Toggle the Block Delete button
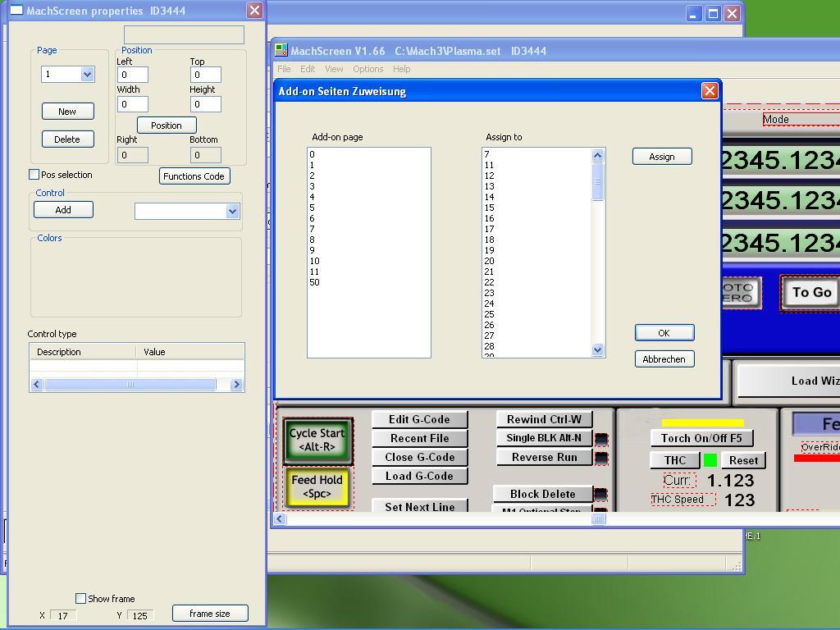This screenshot has height=630, width=840. click(543, 494)
